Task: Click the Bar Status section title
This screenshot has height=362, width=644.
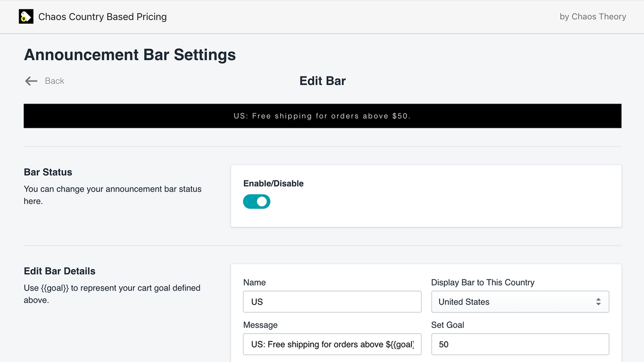Action: tap(48, 172)
